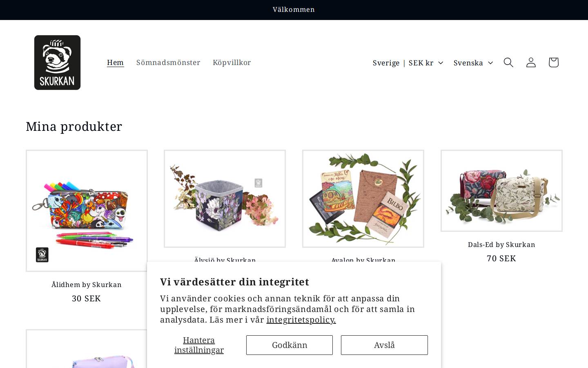The height and width of the screenshot is (368, 588).
Task: Open the Sömnadsmönster menu item
Action: tap(168, 62)
